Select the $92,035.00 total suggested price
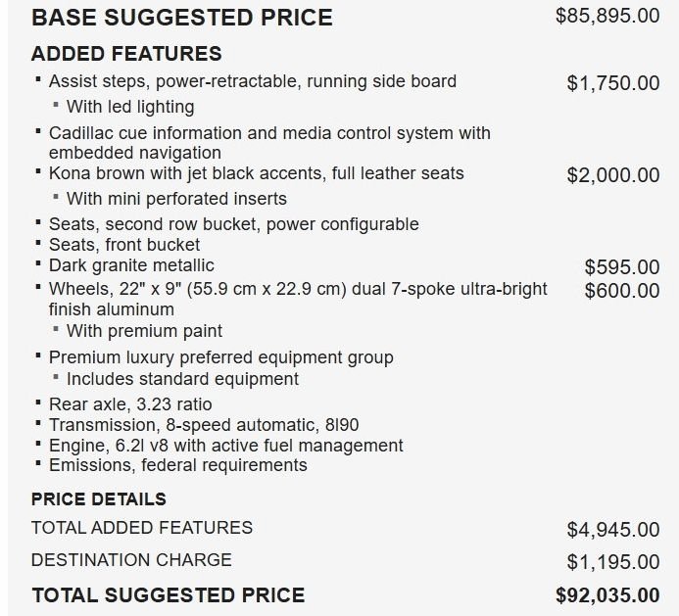 click(x=607, y=595)
